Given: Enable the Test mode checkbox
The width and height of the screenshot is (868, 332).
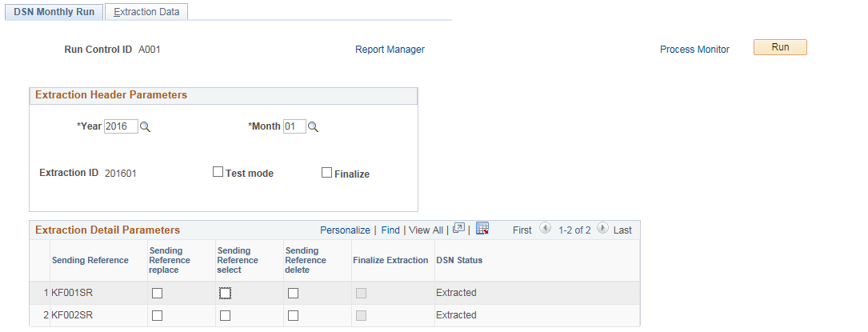Looking at the screenshot, I should click(218, 172).
